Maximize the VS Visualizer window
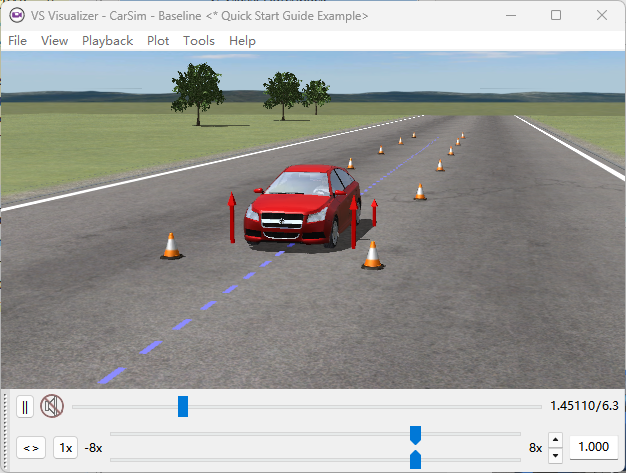Screen dimensions: 626x473 pos(556,15)
